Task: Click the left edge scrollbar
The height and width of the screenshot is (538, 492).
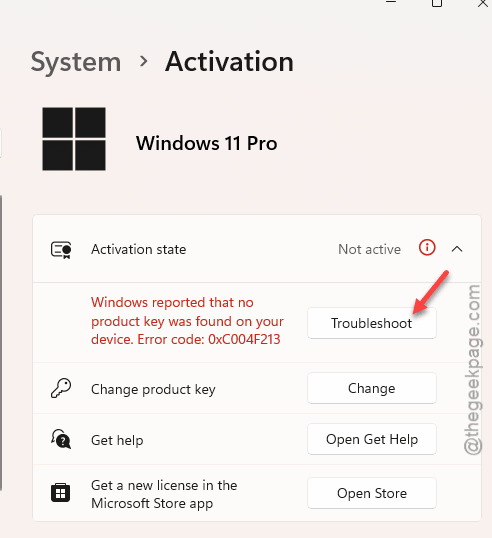Action: (x=1, y=343)
